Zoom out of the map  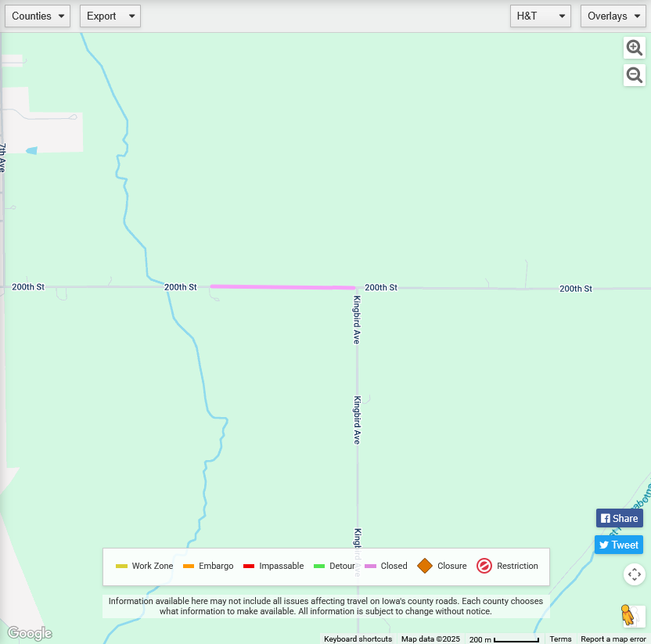click(635, 75)
